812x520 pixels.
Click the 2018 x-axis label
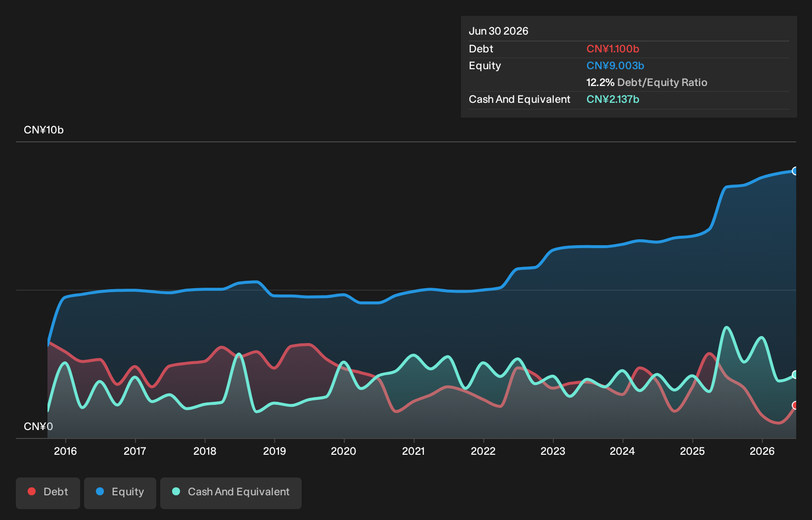tap(205, 451)
